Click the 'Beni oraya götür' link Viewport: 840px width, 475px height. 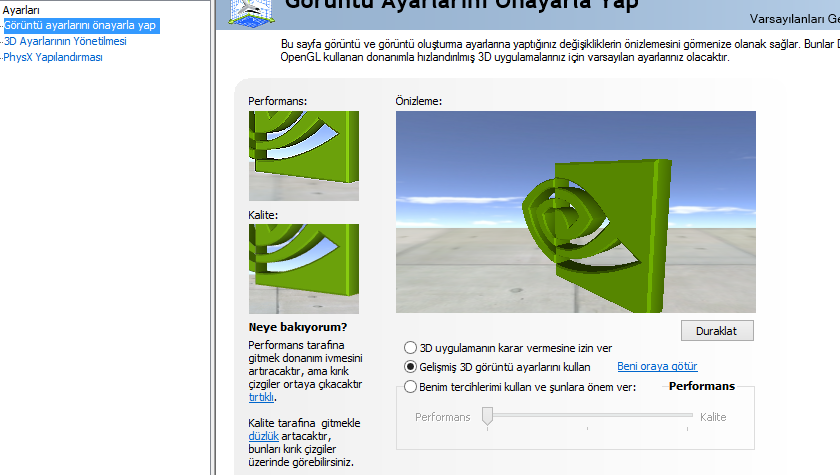657,366
